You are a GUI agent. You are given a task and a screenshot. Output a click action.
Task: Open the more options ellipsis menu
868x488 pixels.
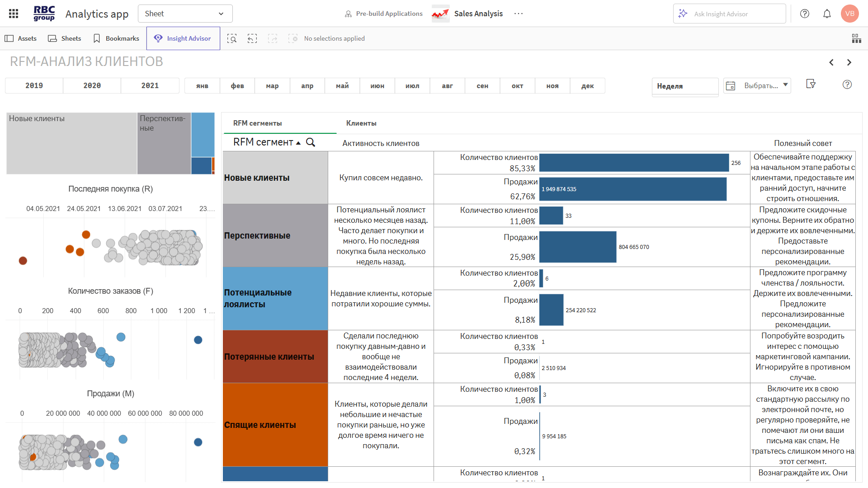[519, 14]
